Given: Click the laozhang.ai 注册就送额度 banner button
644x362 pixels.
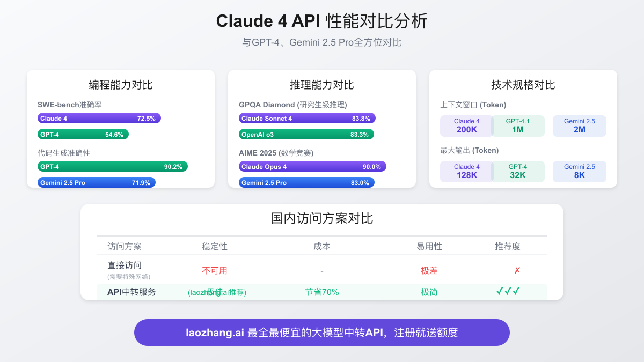Looking at the screenshot, I should [x=322, y=333].
